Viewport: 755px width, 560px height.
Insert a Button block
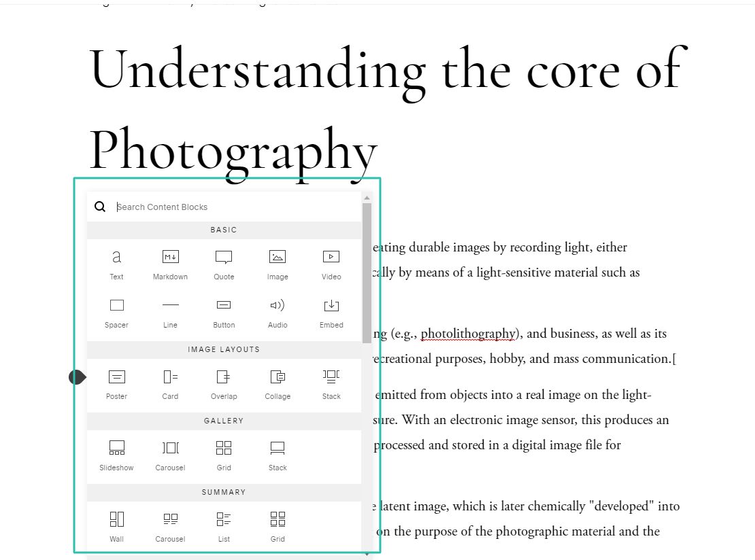pyautogui.click(x=224, y=313)
